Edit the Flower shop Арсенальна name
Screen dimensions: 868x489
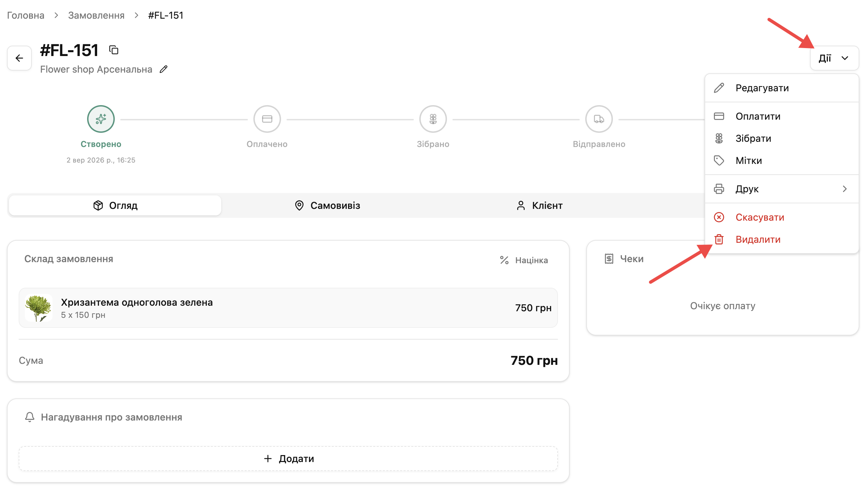[x=164, y=70]
